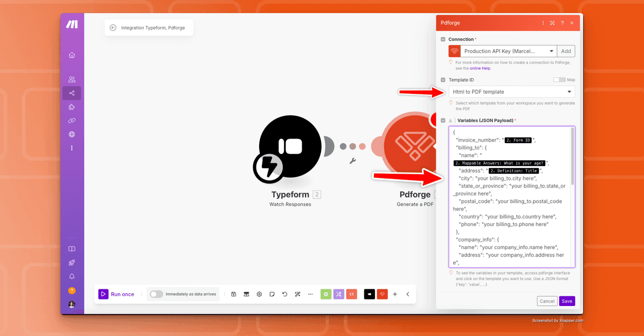
Task: Click the Save button in Pdforge panel
Action: [567, 301]
